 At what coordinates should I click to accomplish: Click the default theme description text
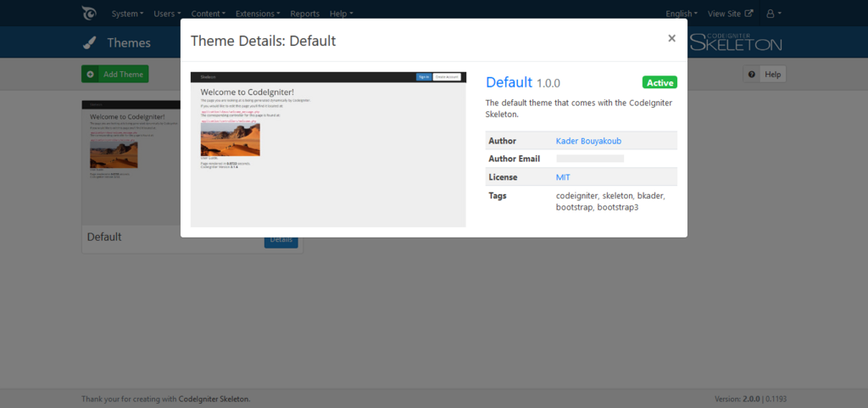[x=579, y=109]
